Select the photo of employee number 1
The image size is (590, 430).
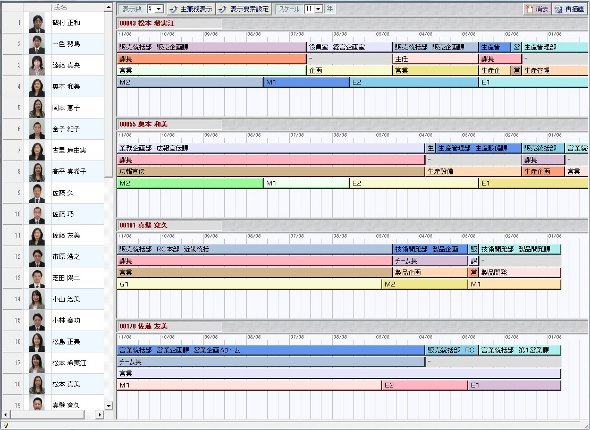pos(37,23)
